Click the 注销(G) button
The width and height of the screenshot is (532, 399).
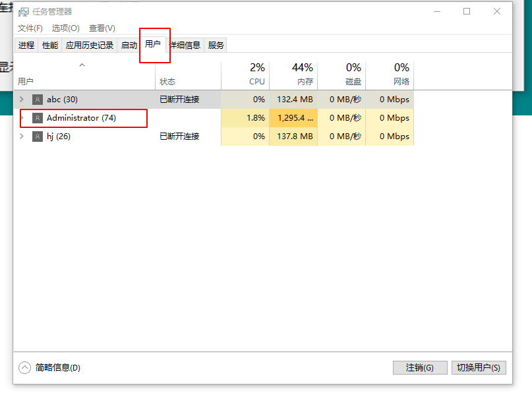point(420,367)
